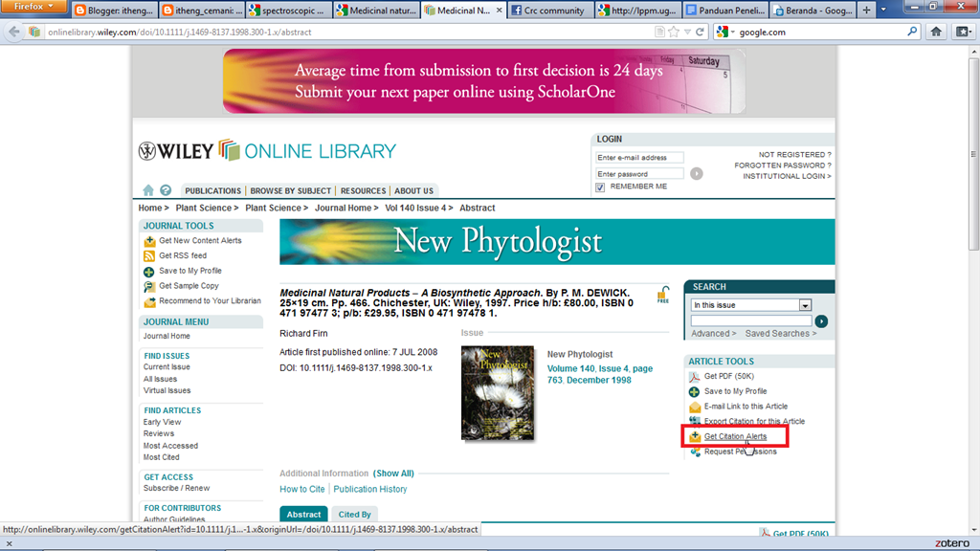Switch to the Crc community tab
Viewport: 980px width, 551px height.
click(549, 10)
